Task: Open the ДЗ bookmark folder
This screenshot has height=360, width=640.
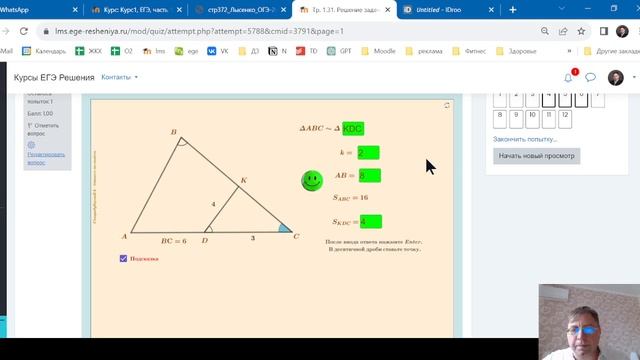Action: 249,51
